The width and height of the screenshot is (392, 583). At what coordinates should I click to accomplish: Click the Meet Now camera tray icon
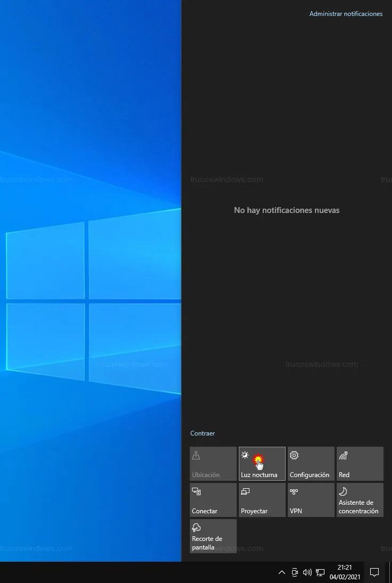tap(295, 572)
